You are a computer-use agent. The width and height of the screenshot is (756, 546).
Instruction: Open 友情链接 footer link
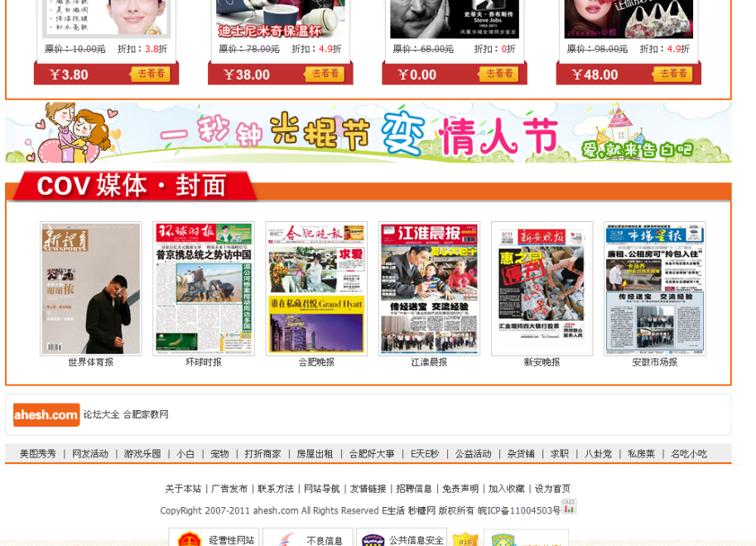point(368,489)
